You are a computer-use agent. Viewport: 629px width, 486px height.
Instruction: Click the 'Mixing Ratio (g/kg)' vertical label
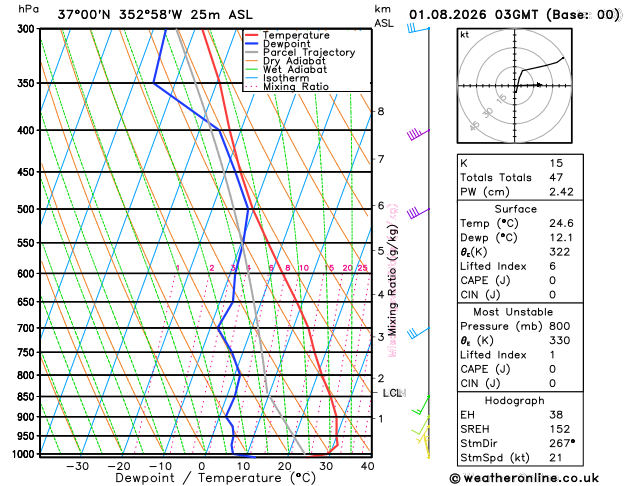392,279
